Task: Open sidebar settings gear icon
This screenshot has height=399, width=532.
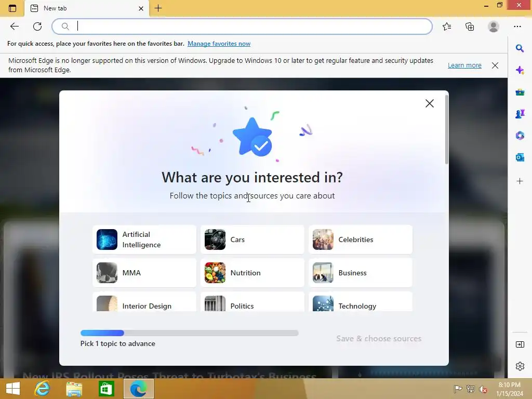Action: coord(520,366)
